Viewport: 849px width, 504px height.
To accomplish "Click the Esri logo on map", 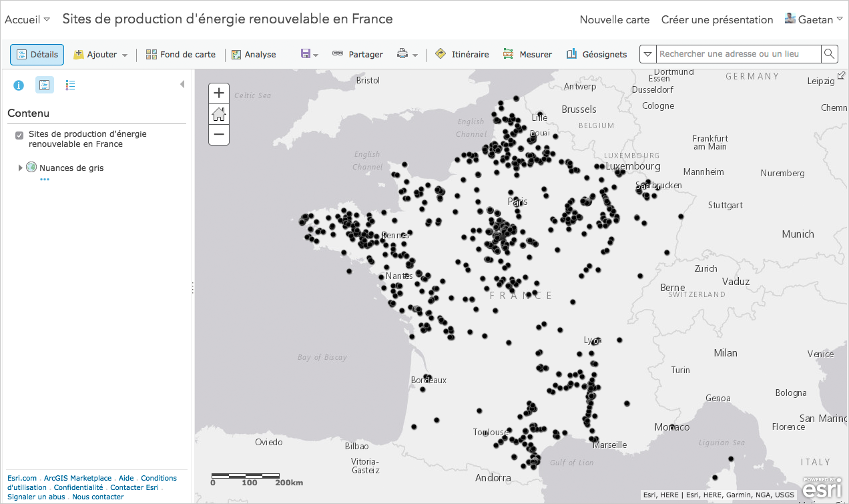I will 822,488.
